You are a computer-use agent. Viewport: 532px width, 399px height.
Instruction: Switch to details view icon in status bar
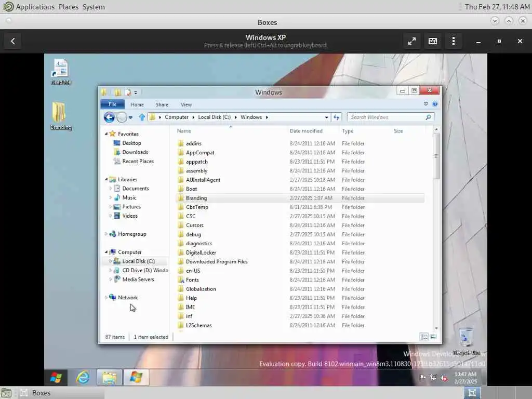(424, 337)
